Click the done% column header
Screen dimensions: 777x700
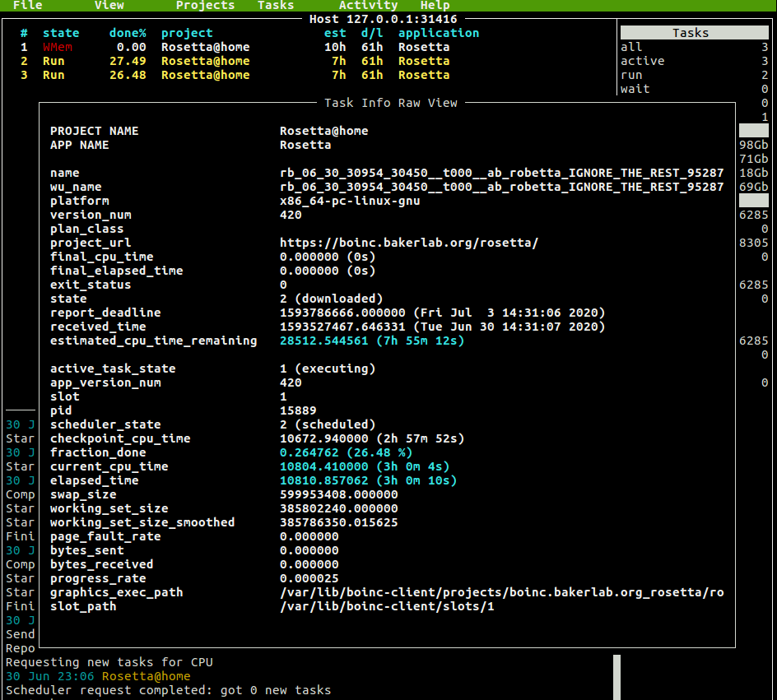(128, 33)
